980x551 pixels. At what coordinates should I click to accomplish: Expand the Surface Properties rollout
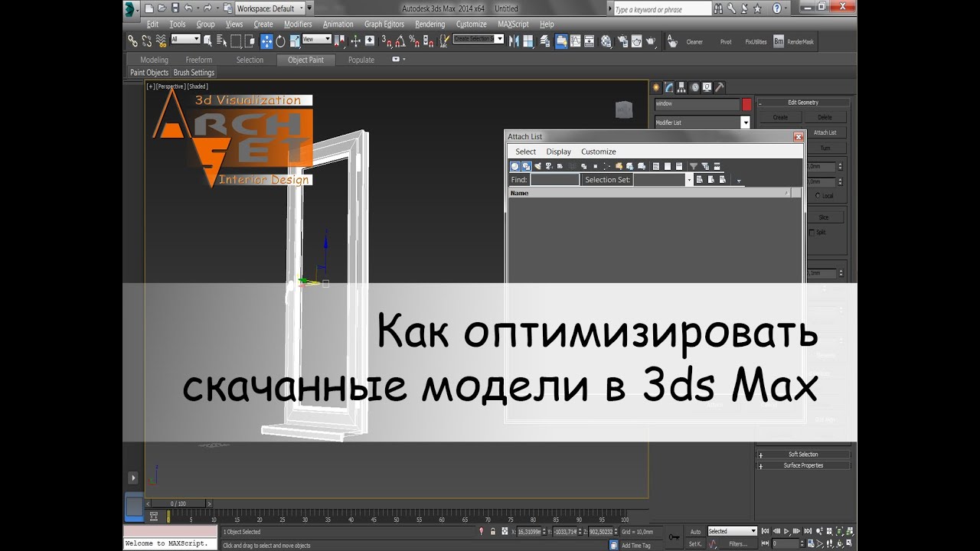tap(803, 465)
